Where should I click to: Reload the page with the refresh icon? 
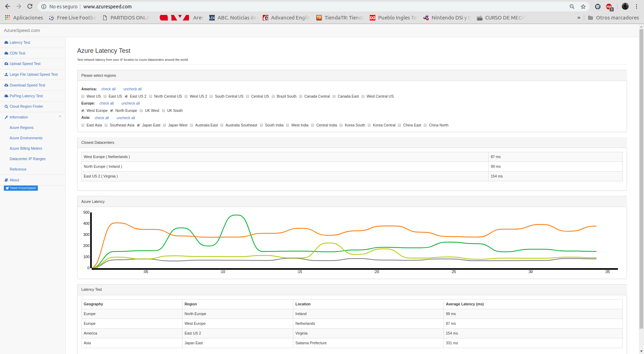pyautogui.click(x=30, y=7)
